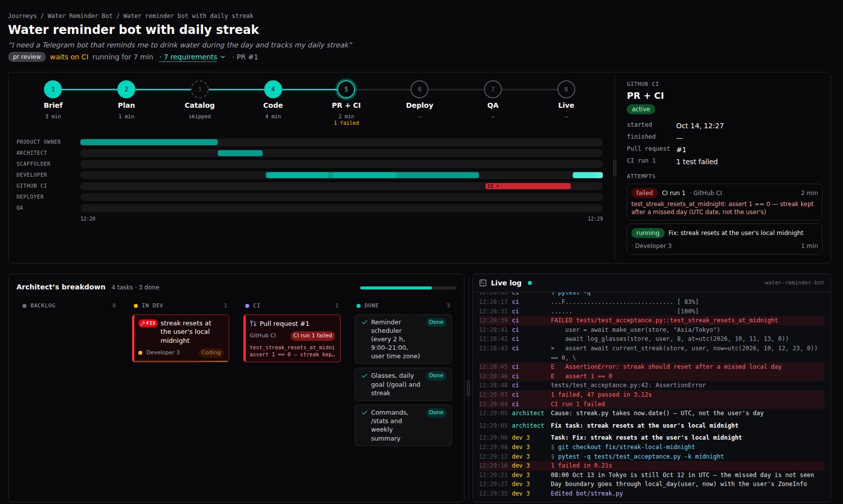Screen dimensions: 843x504
Task: Click the Live log terminal icon
Action: click(x=483, y=283)
